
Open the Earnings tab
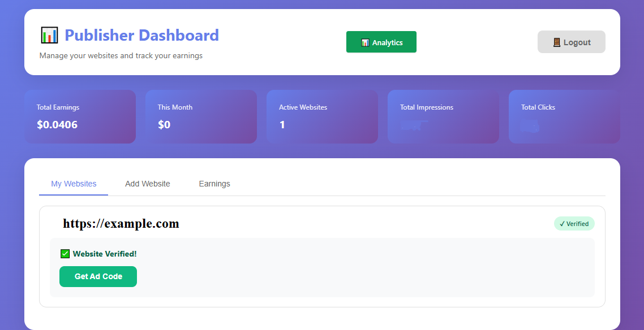click(x=214, y=184)
